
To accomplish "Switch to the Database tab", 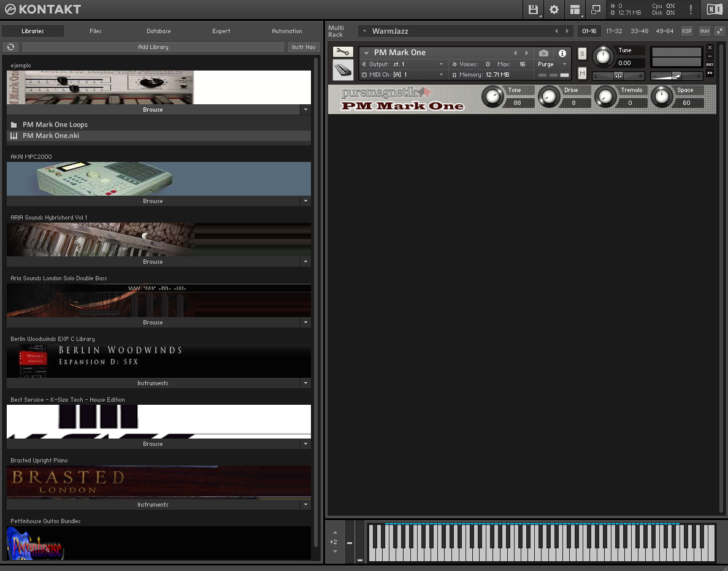I will tap(159, 31).
